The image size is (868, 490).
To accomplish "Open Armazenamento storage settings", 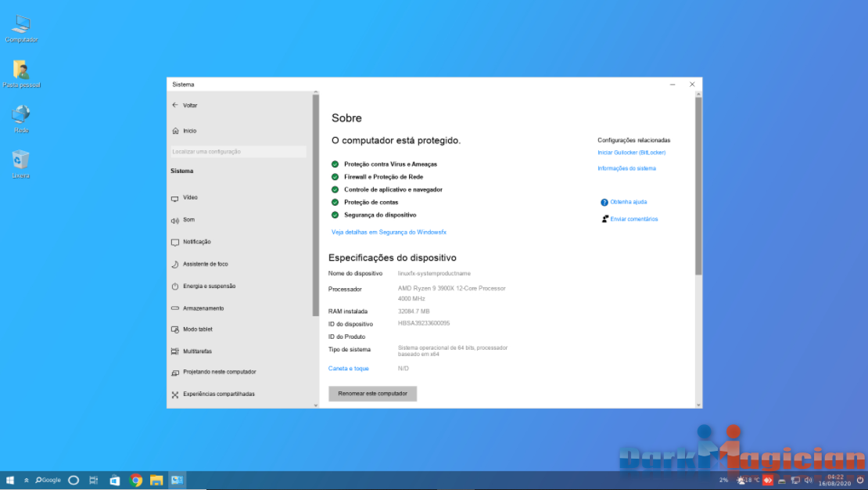I will 198,308.
